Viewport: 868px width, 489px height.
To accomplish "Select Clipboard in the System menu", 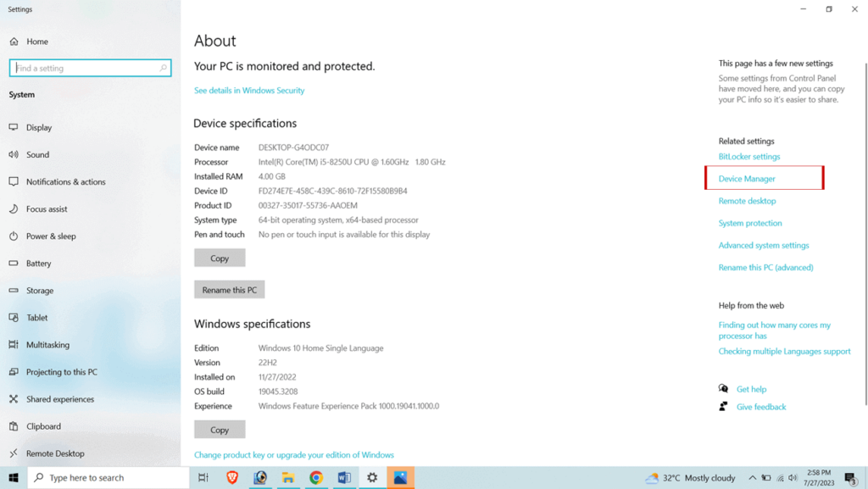I will (43, 426).
